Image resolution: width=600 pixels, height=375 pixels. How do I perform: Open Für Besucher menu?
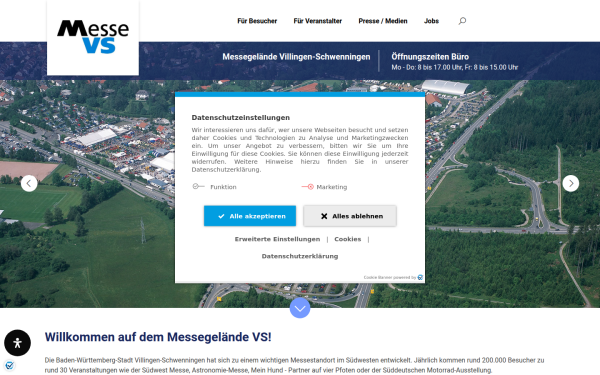click(257, 21)
